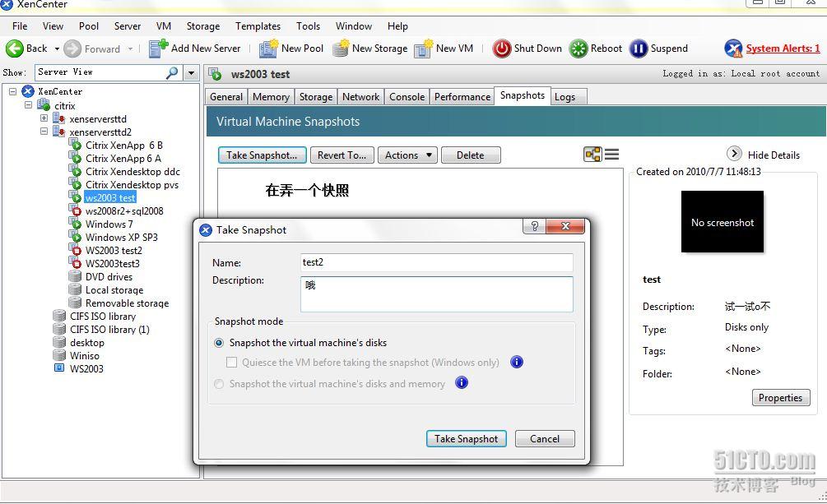Open the Pool menu
This screenshot has height=504, width=827.
pos(89,25)
